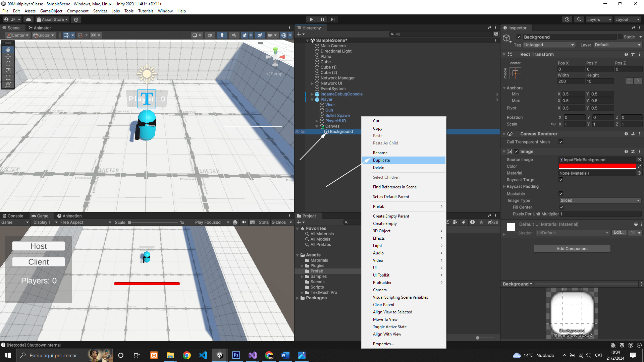The height and width of the screenshot is (362, 644).
Task: Open Undo History icon
Action: (567, 19)
